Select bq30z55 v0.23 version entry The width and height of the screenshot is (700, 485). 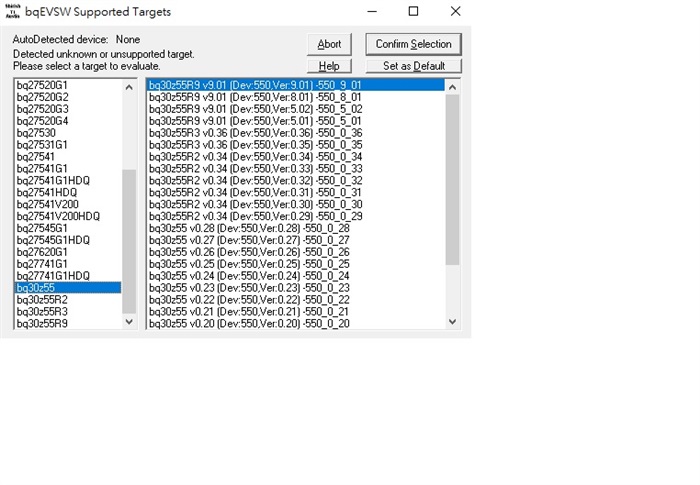coord(296,288)
